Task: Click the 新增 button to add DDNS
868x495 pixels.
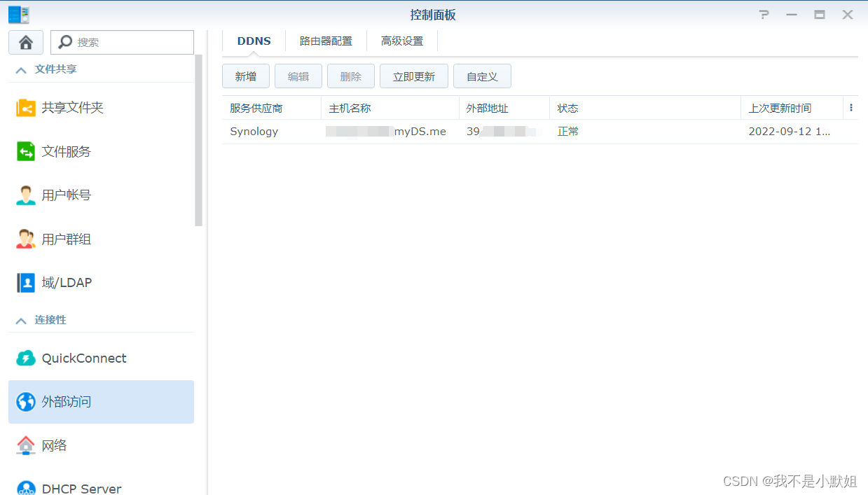Action: pos(245,76)
